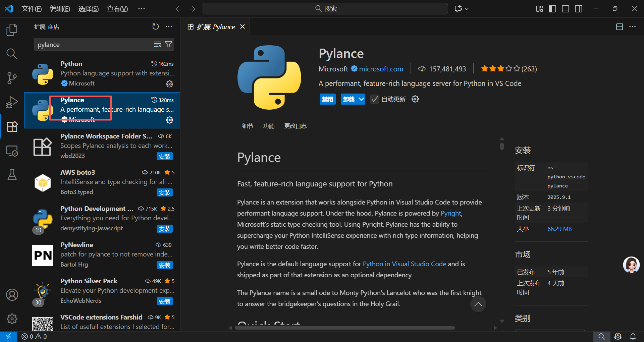Toggle the 自动更新 checkbox
Image resolution: width=644 pixels, height=342 pixels.
[375, 99]
